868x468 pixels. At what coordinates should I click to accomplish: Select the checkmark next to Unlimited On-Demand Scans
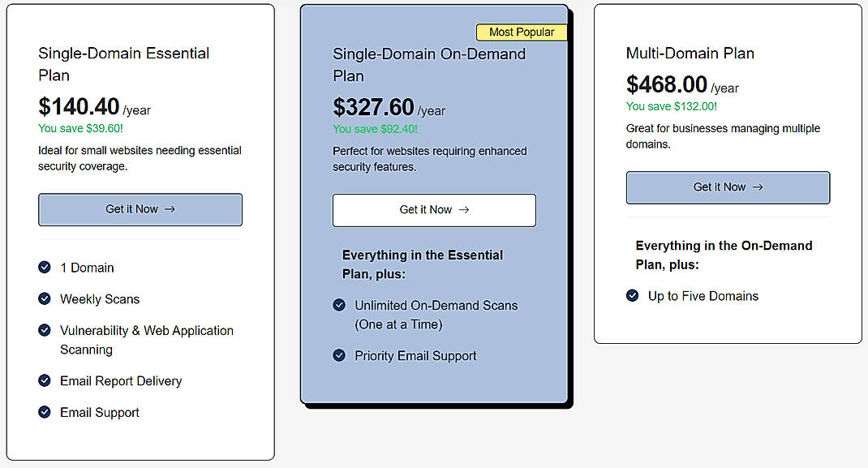(339, 305)
